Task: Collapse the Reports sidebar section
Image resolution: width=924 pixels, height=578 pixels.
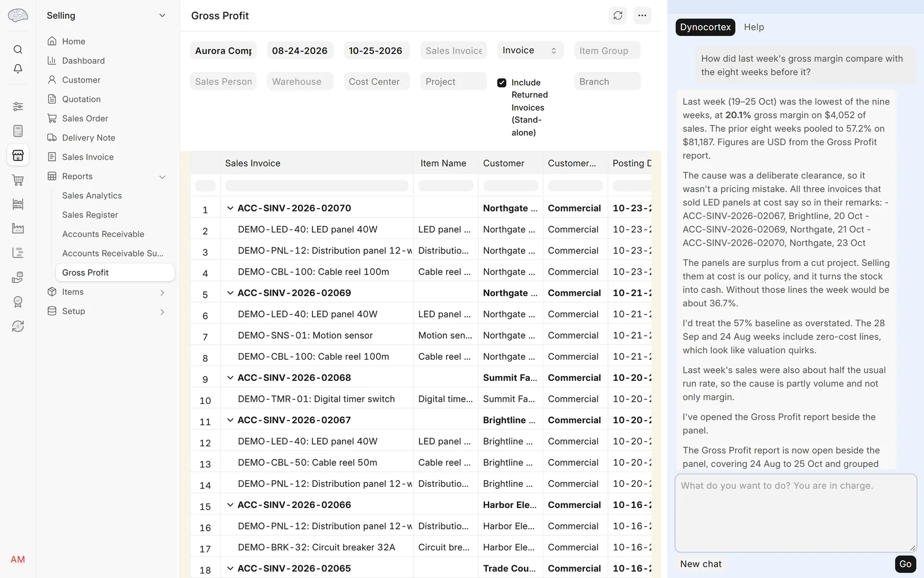Action: coord(162,177)
